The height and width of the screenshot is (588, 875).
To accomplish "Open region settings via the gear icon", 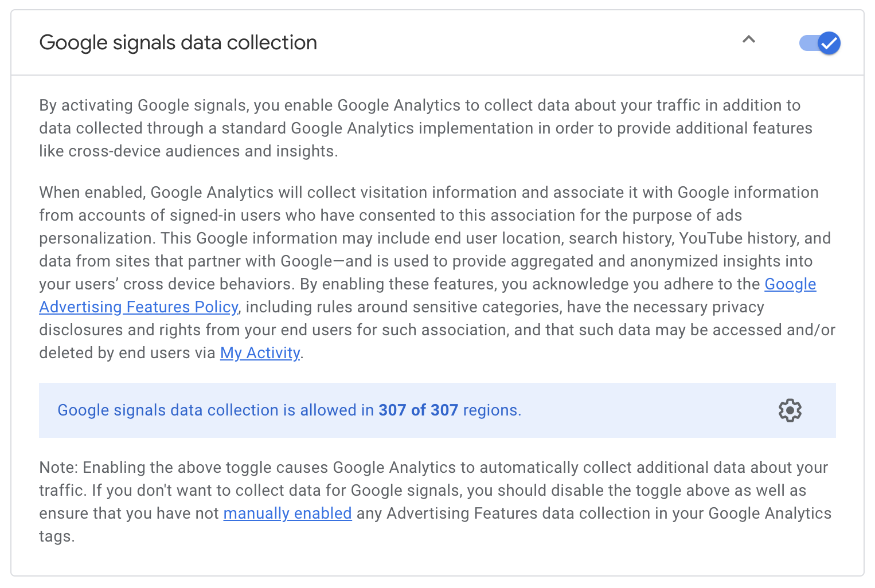I will [790, 410].
